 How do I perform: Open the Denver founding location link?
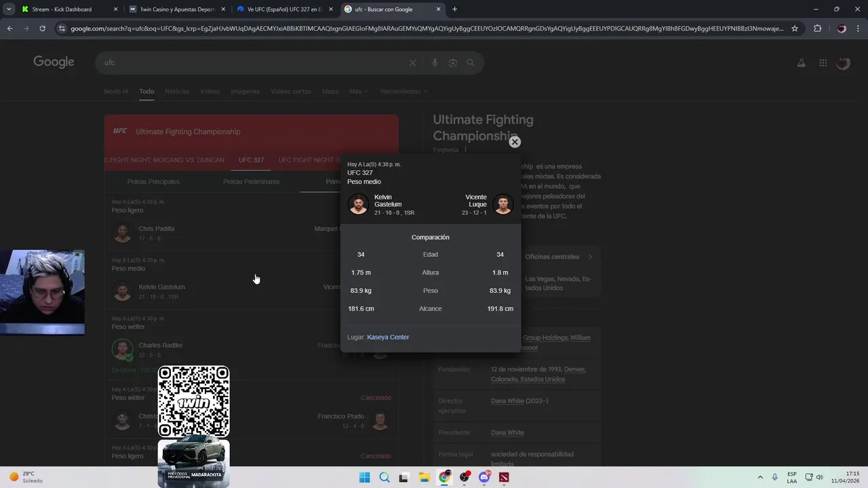pyautogui.click(x=574, y=369)
